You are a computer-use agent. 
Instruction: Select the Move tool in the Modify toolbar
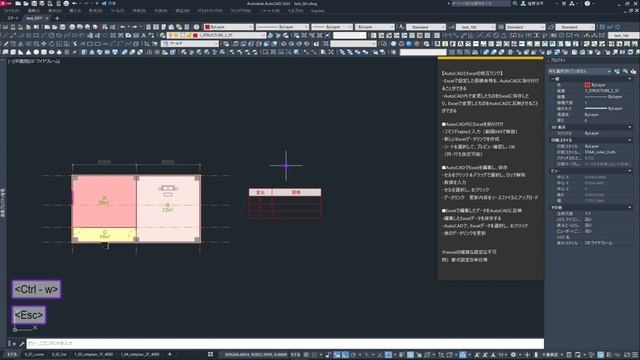44,44
